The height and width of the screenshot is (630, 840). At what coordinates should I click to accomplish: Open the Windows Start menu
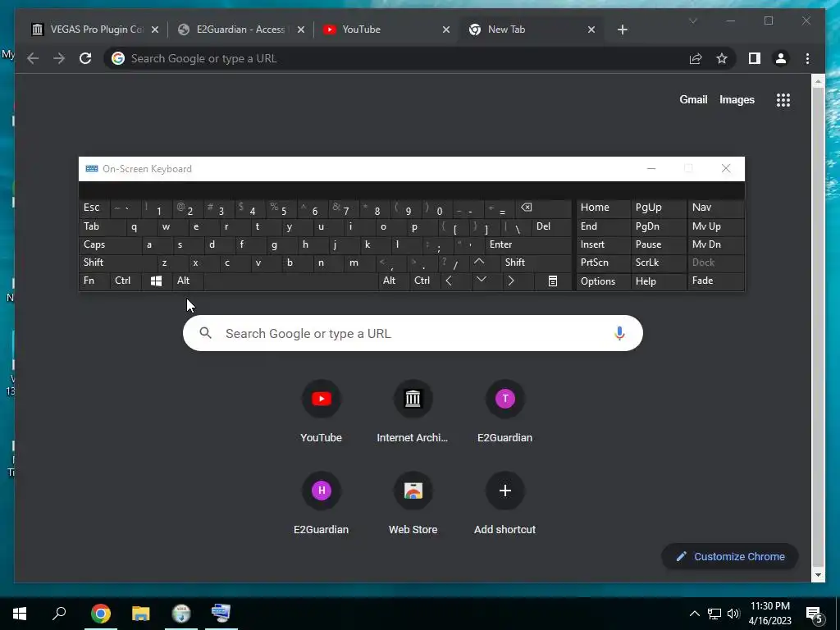(20, 614)
